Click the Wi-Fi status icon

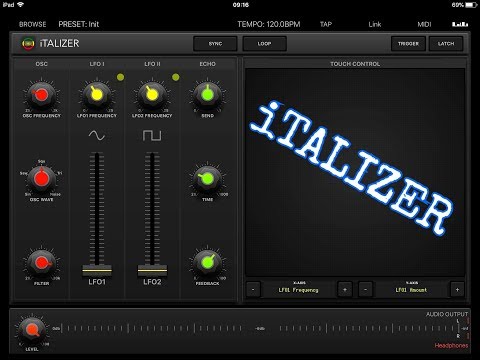click(21, 5)
